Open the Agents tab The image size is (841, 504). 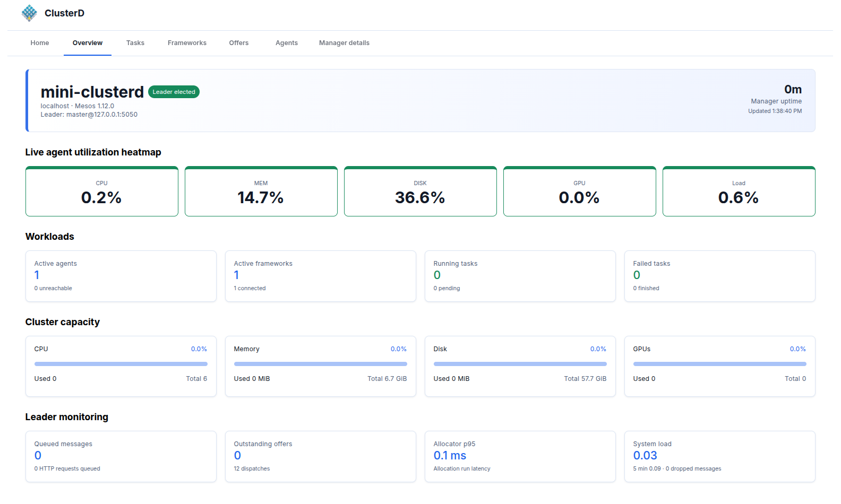[287, 43]
